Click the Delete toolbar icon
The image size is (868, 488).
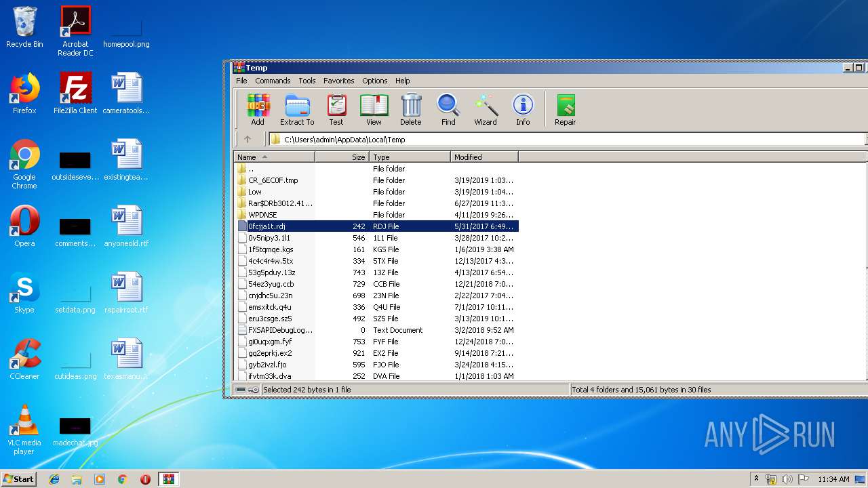(411, 110)
